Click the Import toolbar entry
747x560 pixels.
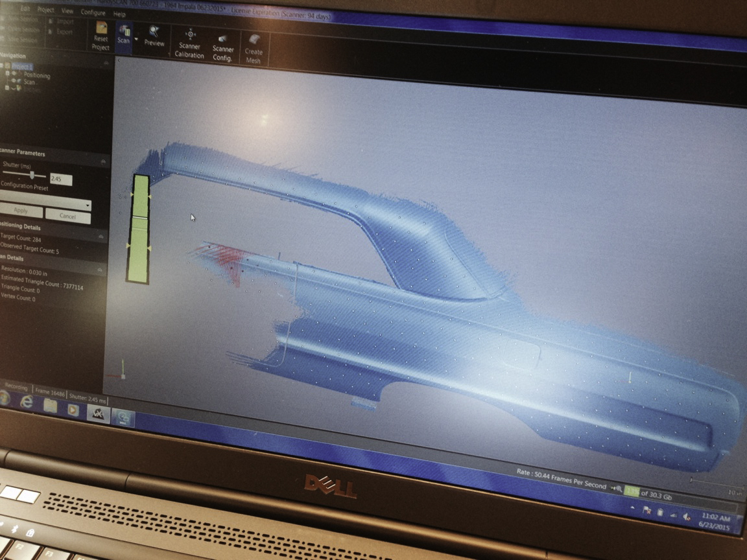61,21
